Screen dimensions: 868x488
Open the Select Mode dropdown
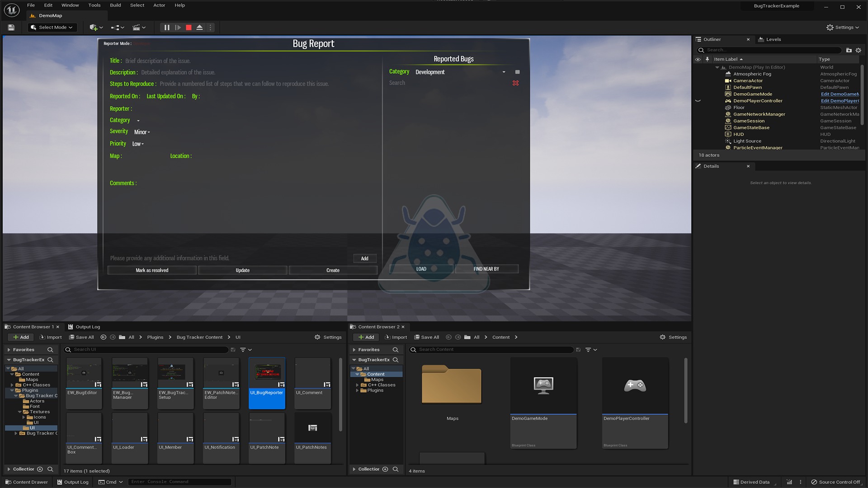(52, 28)
